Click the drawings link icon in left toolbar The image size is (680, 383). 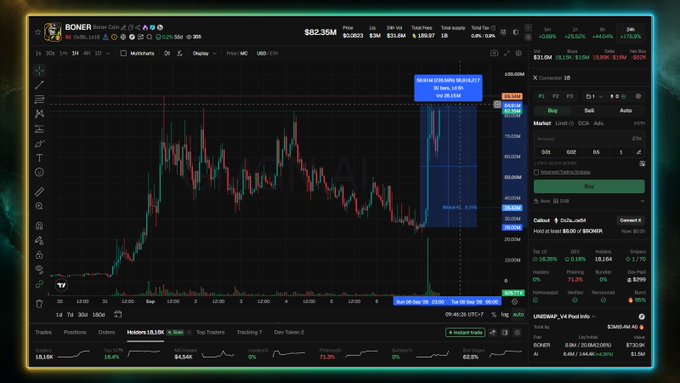coord(39,284)
